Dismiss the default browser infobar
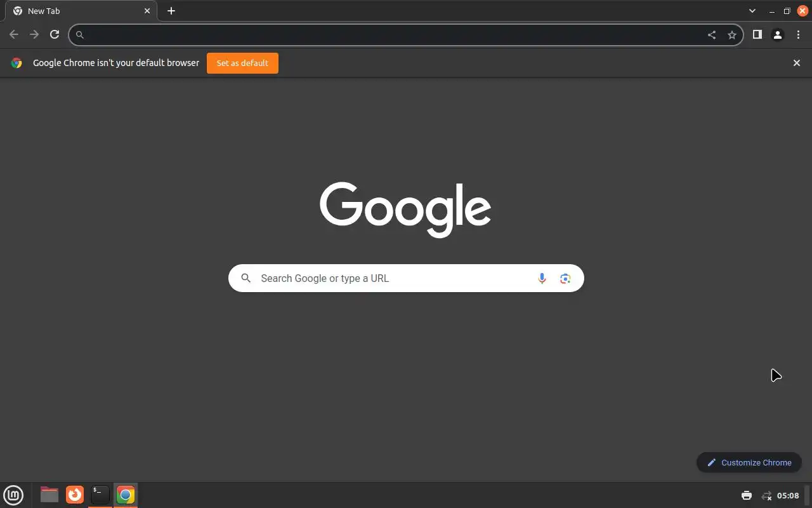The width and height of the screenshot is (812, 508). pos(797,63)
